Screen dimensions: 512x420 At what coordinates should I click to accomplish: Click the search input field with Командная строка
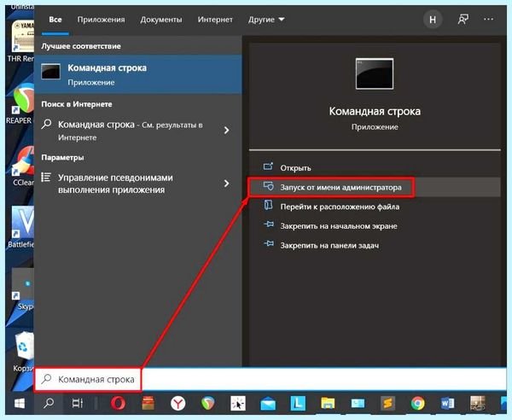tap(270, 379)
